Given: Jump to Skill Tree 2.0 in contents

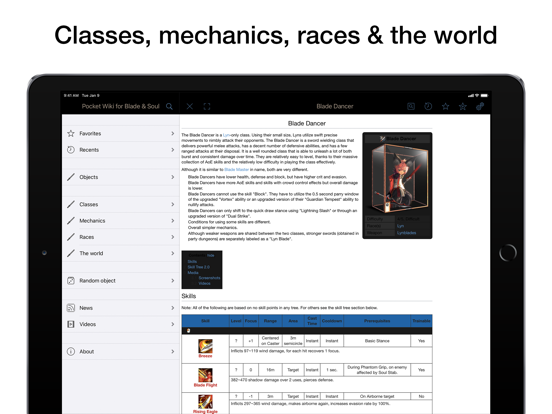Looking at the screenshot, I should 199,267.
